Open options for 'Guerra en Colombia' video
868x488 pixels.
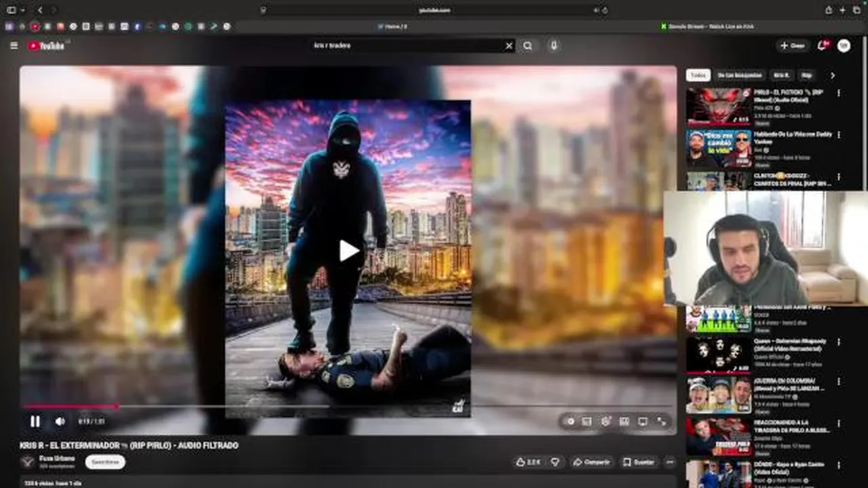839,382
